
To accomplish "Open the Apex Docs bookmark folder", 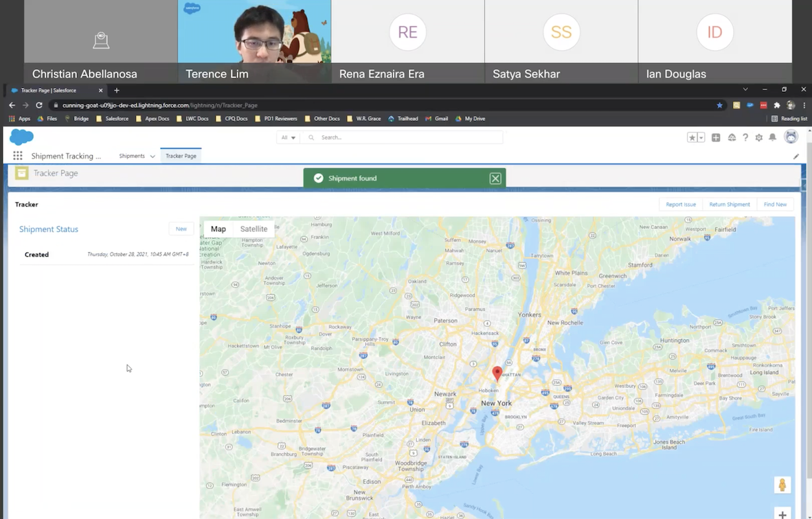I will [x=153, y=119].
